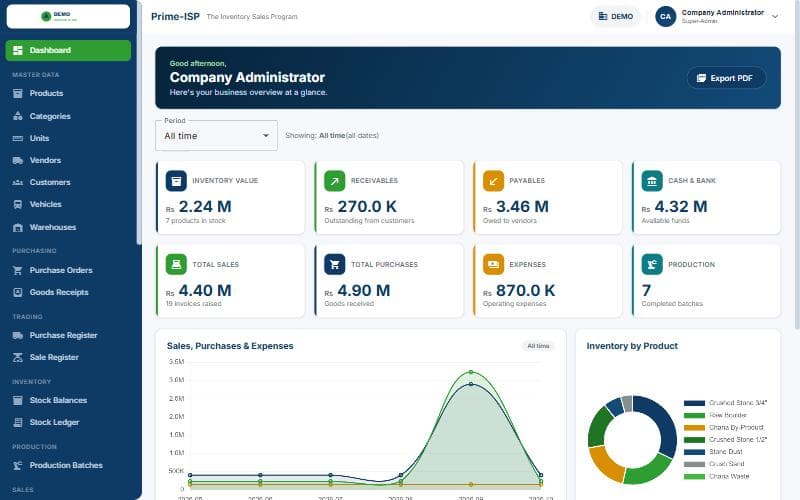Toggle Chana By-Product legend swatch
Viewport: 800px width, 500px height.
tap(694, 428)
